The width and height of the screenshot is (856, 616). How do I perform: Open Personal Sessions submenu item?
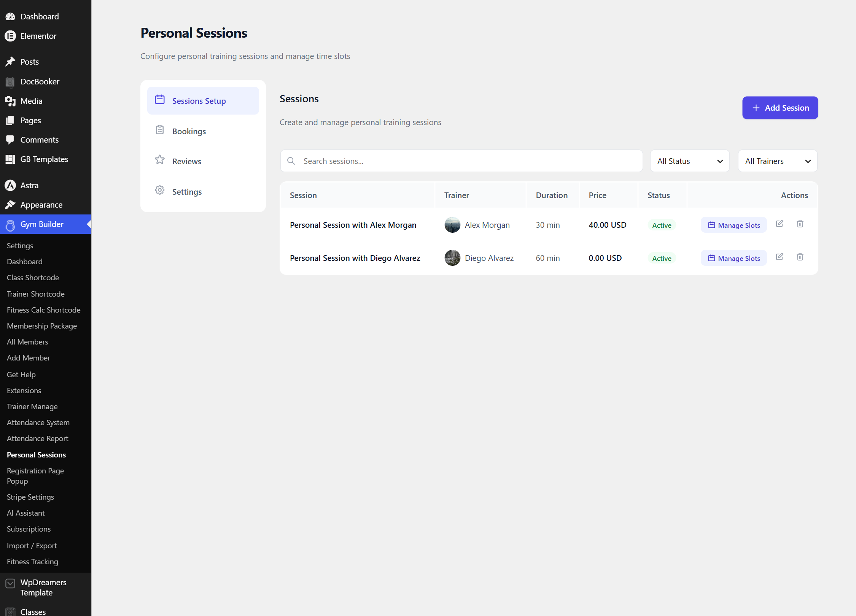point(36,455)
